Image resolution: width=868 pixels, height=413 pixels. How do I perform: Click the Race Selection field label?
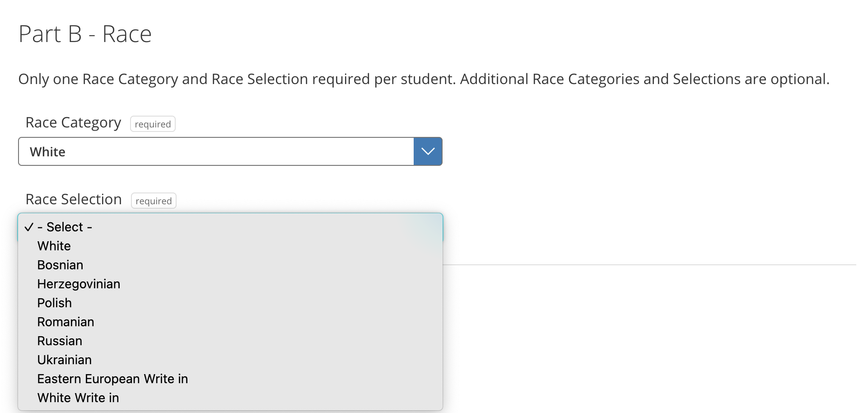click(74, 199)
